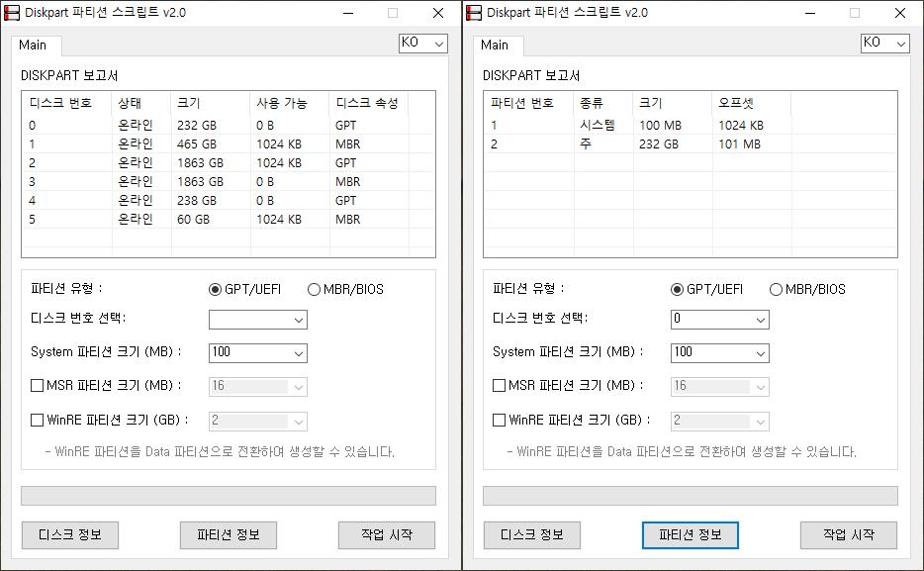924x571 pixels.
Task: Click disabled WinRE size 2 dropdown in right window
Action: click(x=720, y=421)
